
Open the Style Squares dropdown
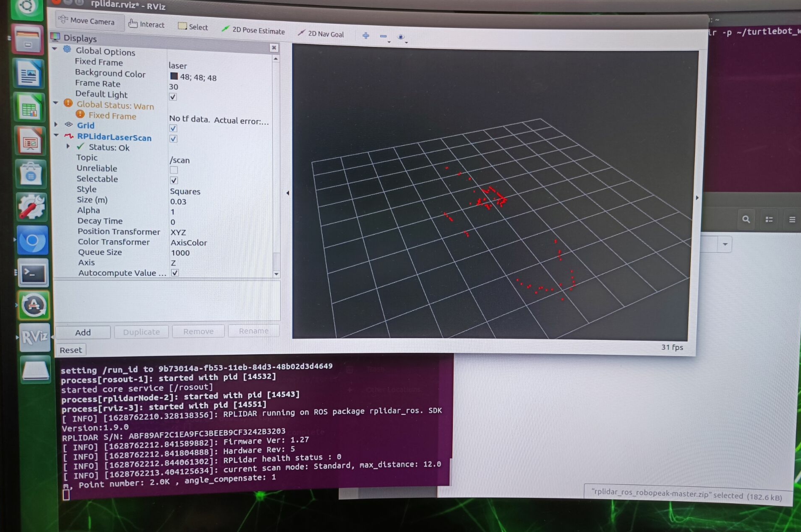click(185, 191)
